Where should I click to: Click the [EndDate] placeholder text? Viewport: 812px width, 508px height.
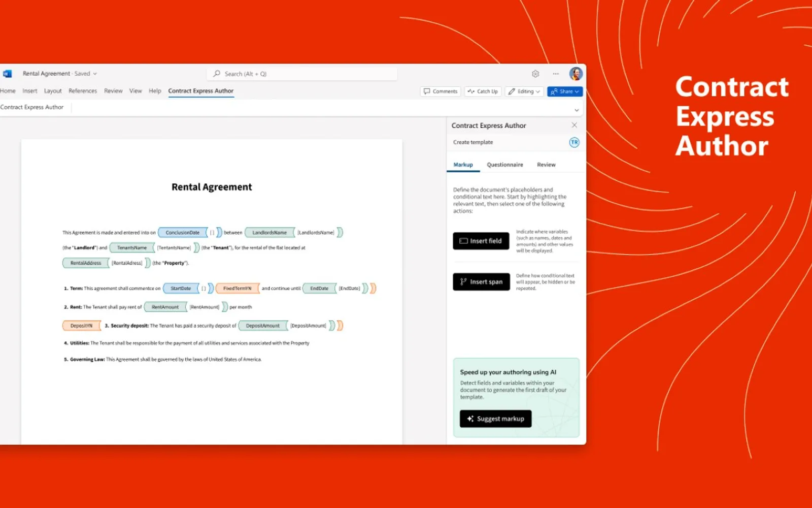(350, 288)
